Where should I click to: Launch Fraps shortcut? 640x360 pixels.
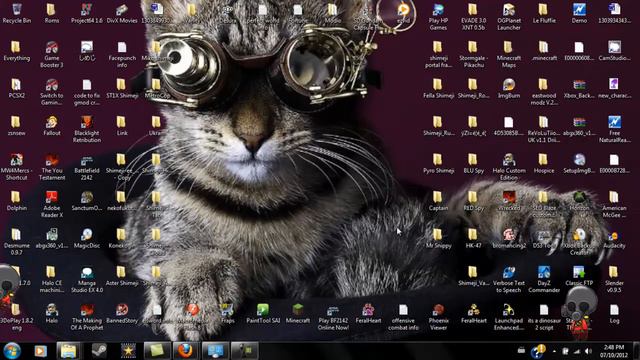click(x=227, y=313)
